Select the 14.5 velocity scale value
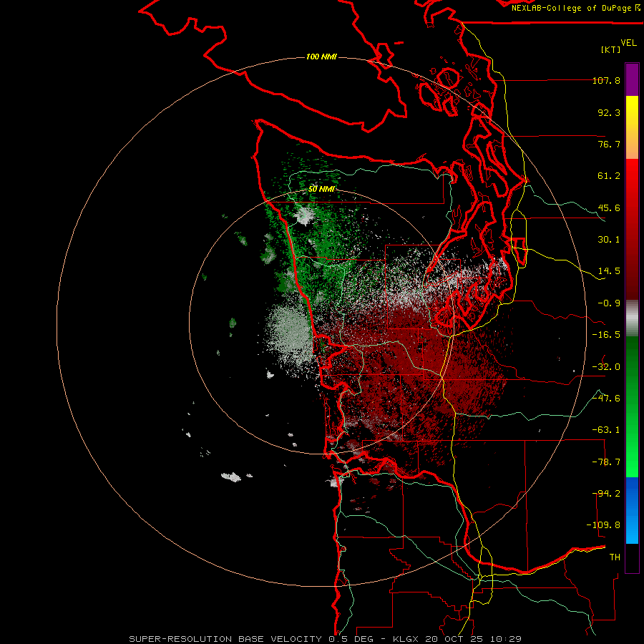 click(609, 271)
